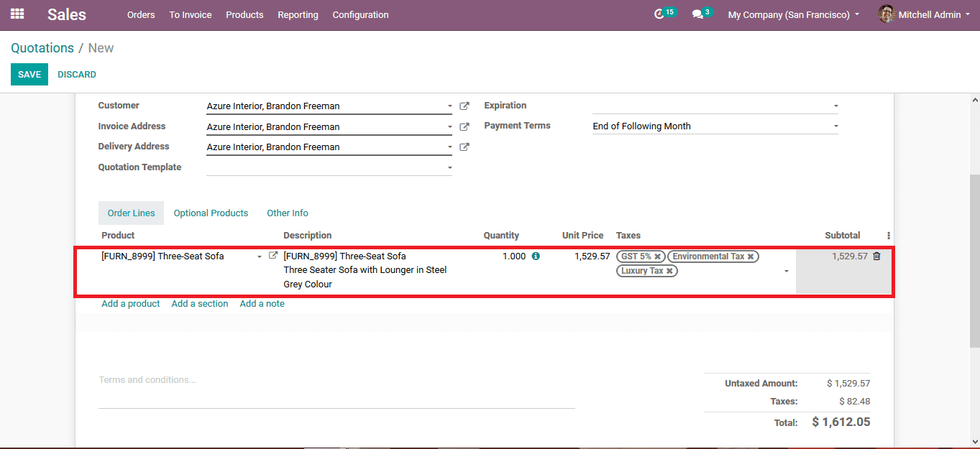The image size is (980, 449).
Task: Go to Quotations breadcrumb
Action: pos(42,48)
